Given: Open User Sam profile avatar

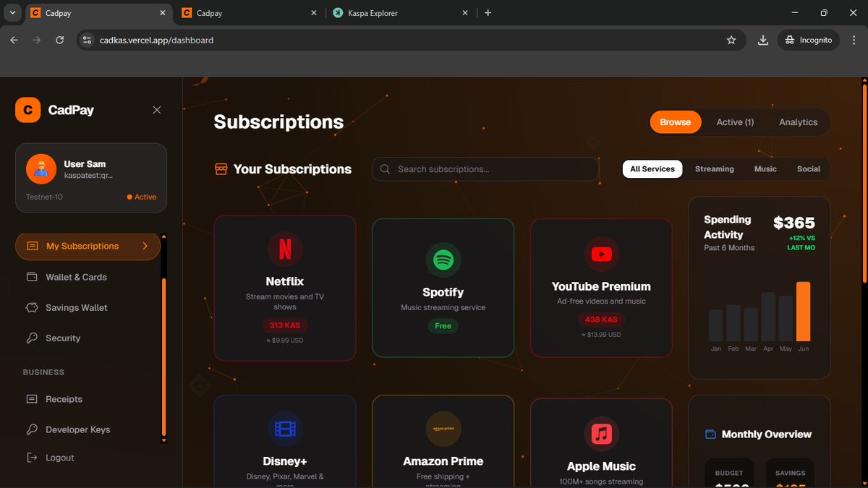Looking at the screenshot, I should (41, 169).
